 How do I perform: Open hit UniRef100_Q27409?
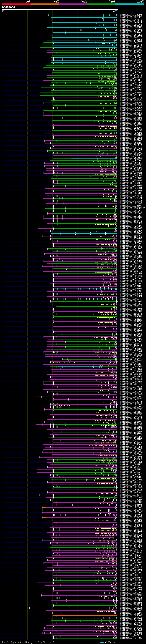[131, 351]
